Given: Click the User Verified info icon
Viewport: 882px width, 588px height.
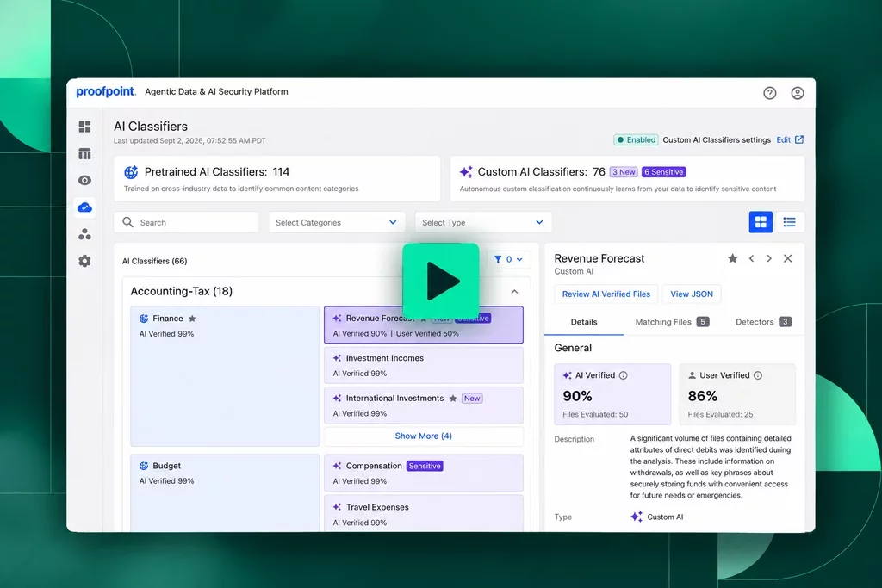Looking at the screenshot, I should coord(758,375).
